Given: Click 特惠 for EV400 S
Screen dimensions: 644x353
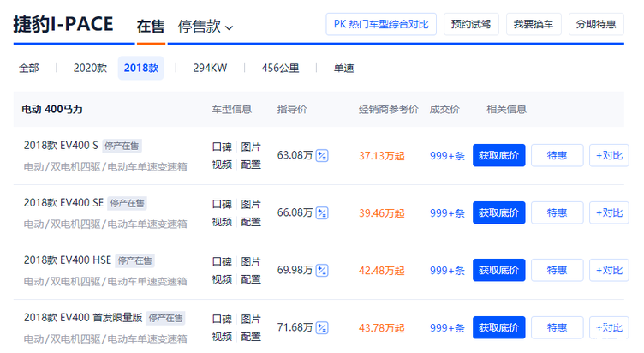Looking at the screenshot, I should (557, 155).
